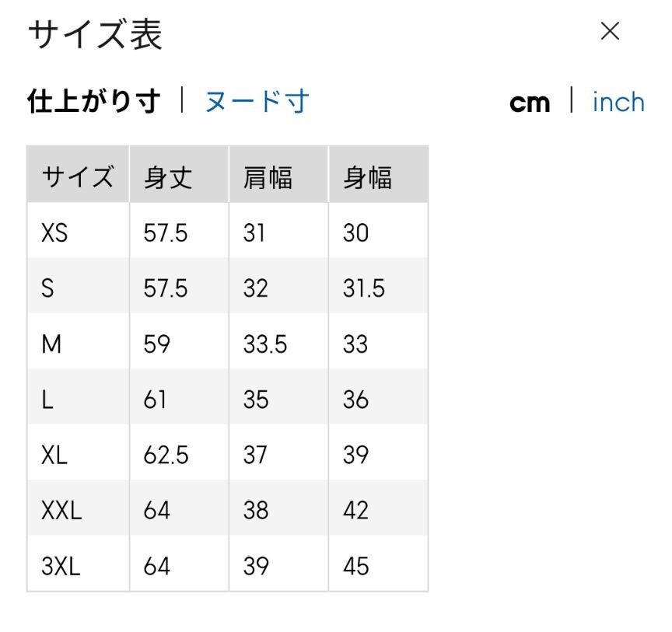672x632 pixels.
Task: Click the サイズ column header
Action: coord(78,177)
